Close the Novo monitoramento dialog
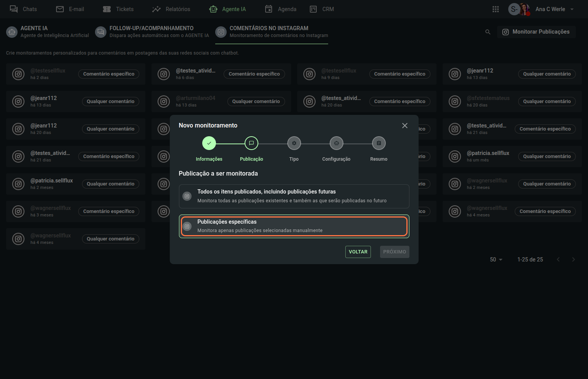Viewport: 588px width, 379px height. (405, 126)
